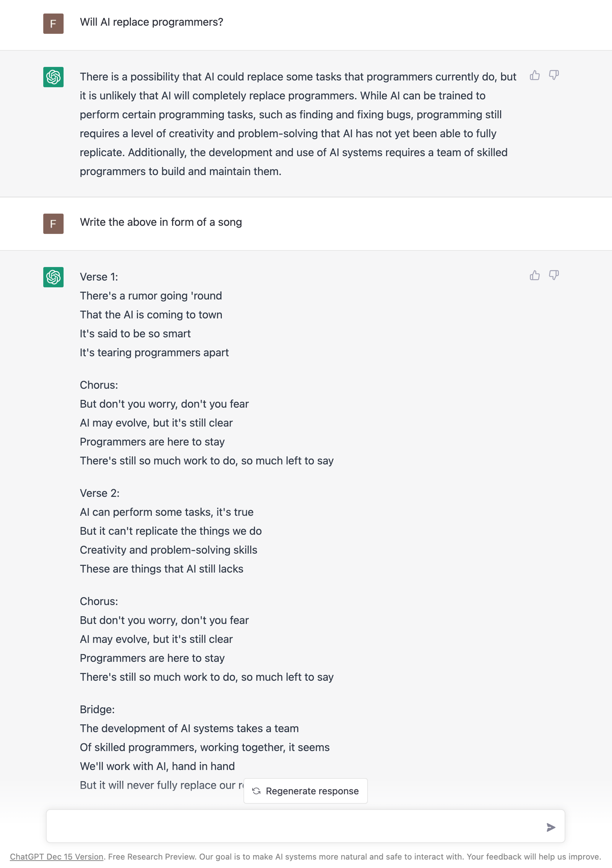Viewport: 612px width, 868px height.
Task: Click the "Verse 1:" heading text
Action: [99, 277]
